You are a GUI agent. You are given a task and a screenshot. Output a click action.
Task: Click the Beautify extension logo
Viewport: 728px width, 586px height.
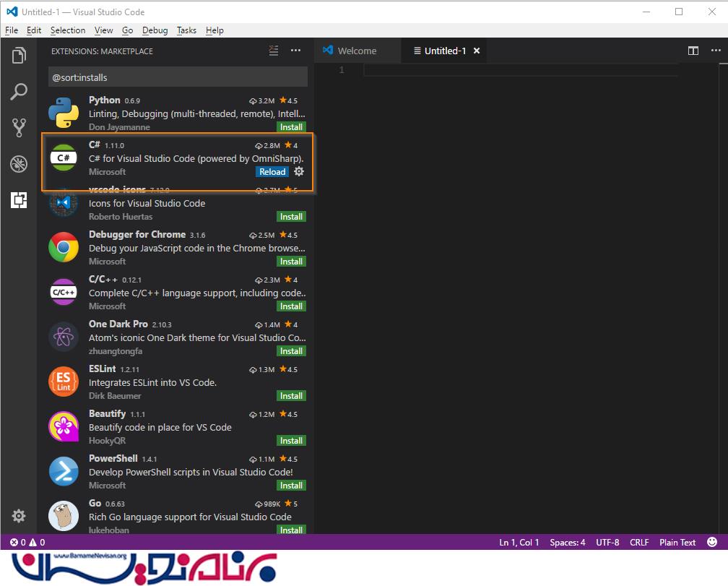click(64, 426)
